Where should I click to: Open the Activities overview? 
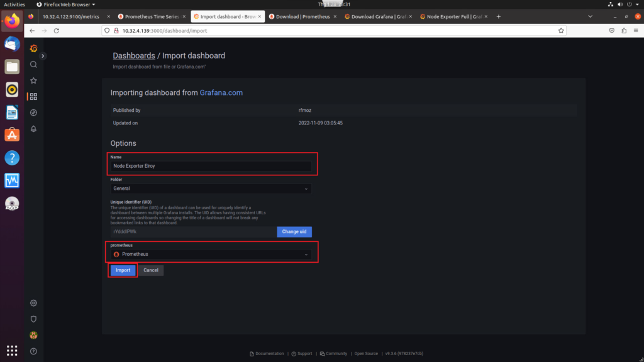click(x=14, y=4)
